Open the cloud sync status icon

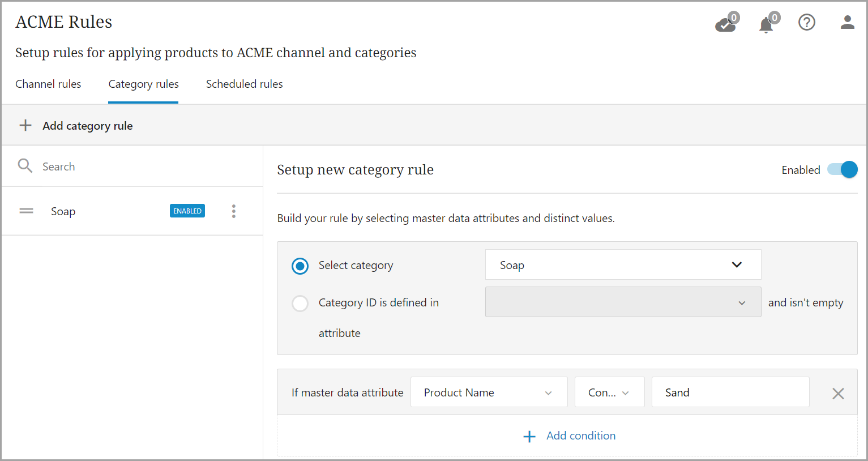(725, 24)
